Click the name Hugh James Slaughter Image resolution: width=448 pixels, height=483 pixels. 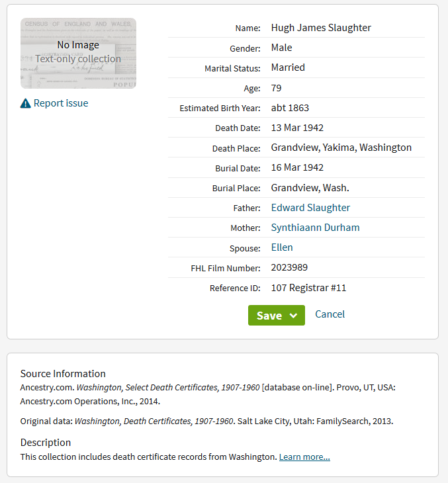point(321,28)
